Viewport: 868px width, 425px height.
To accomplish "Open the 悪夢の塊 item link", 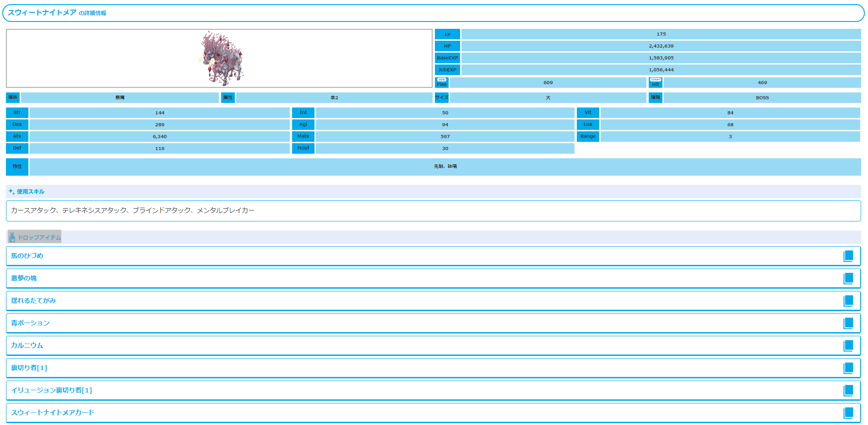I will click(x=24, y=278).
